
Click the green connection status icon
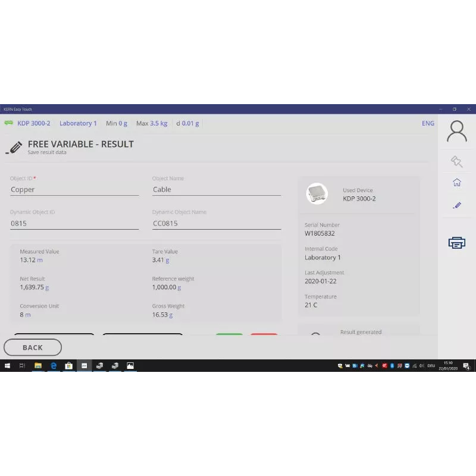pyautogui.click(x=9, y=123)
